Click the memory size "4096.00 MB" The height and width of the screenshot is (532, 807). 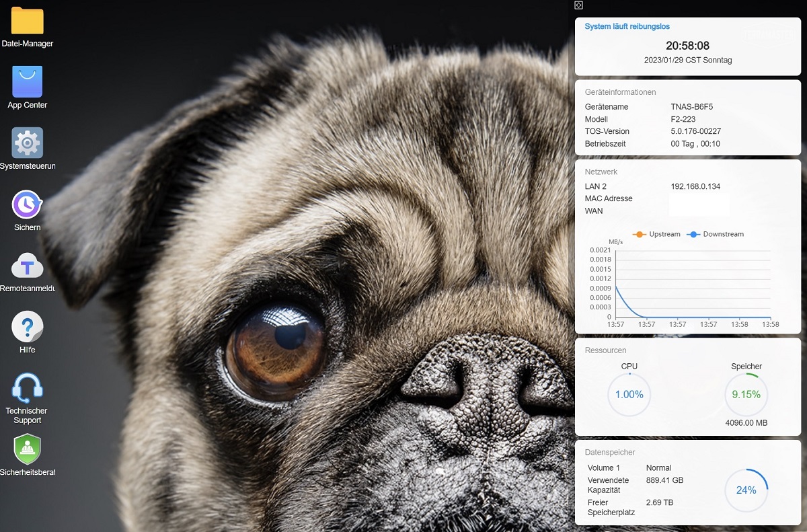point(746,423)
